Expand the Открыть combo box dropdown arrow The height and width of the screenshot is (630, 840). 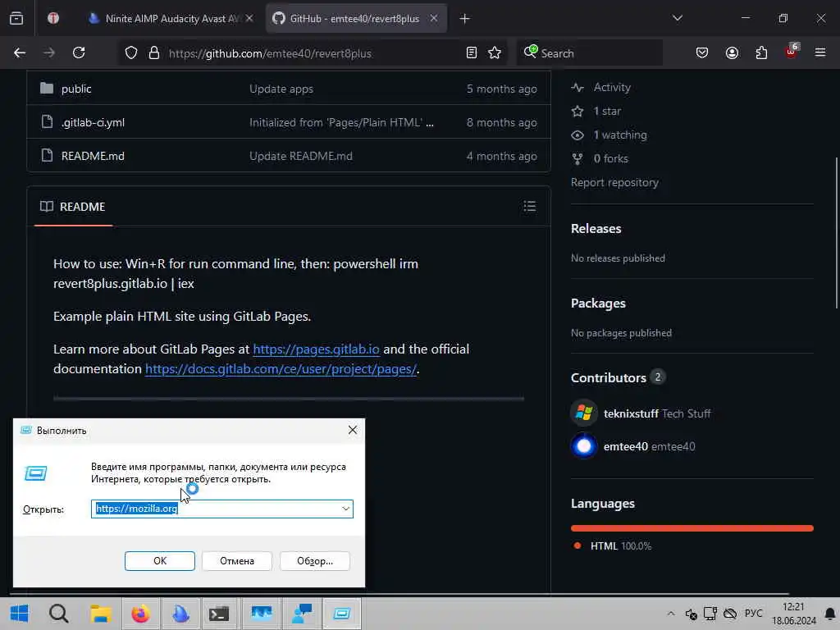pyautogui.click(x=346, y=509)
